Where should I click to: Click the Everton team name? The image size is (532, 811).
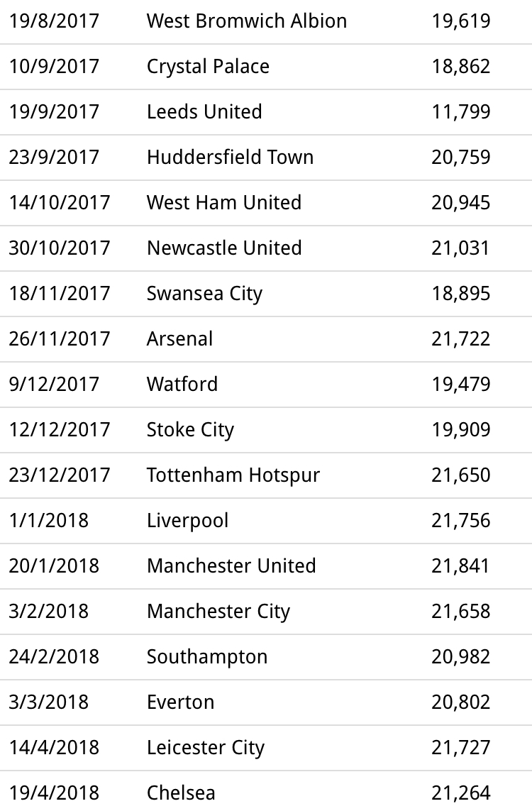[x=180, y=702]
